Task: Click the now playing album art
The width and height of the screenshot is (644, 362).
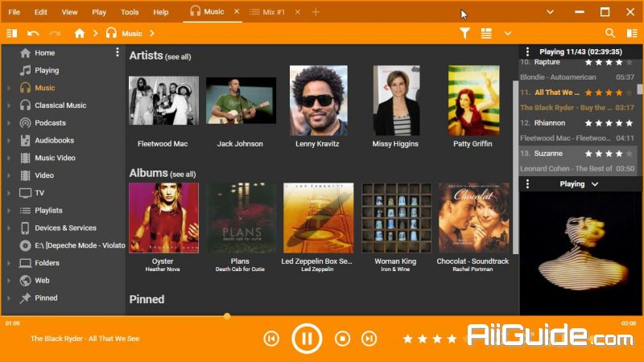Action: coord(580,253)
